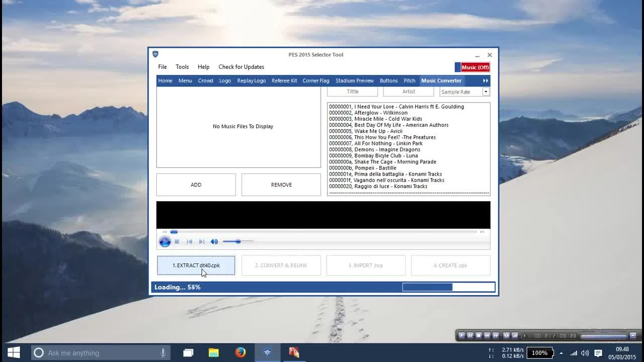Switch to the Stadium Preview tab

pos(355,80)
